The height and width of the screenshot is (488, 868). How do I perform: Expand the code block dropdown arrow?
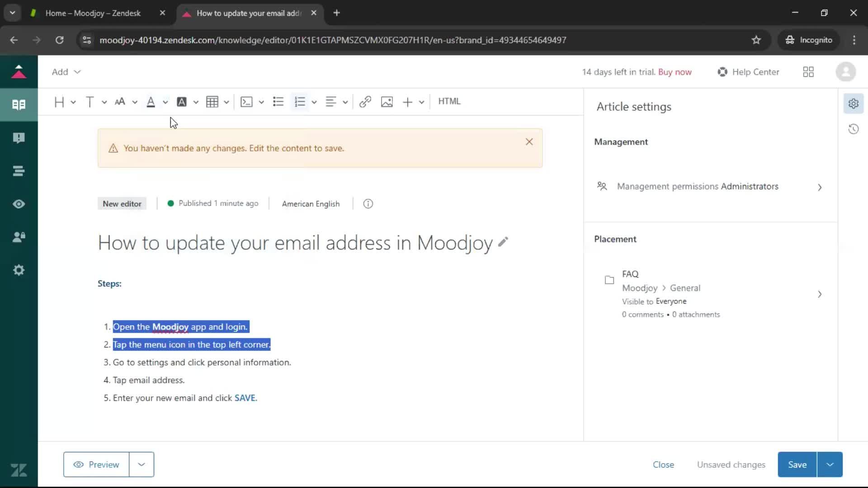[x=261, y=102]
